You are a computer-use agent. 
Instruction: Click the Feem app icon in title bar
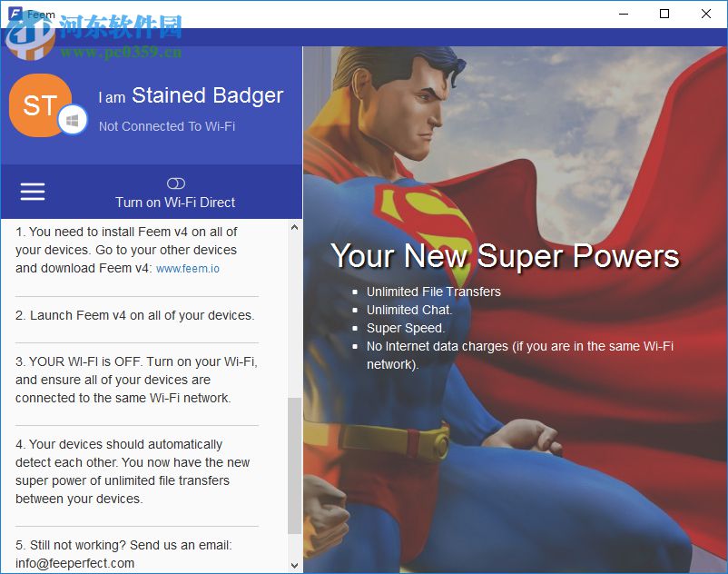(x=15, y=14)
